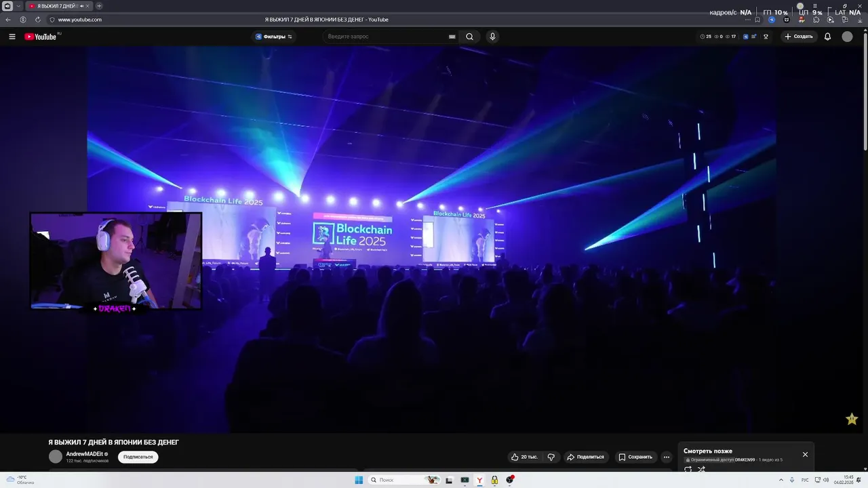This screenshot has height=488, width=868.
Task: Click the AndrewMADEit channel avatar
Action: pos(56,457)
